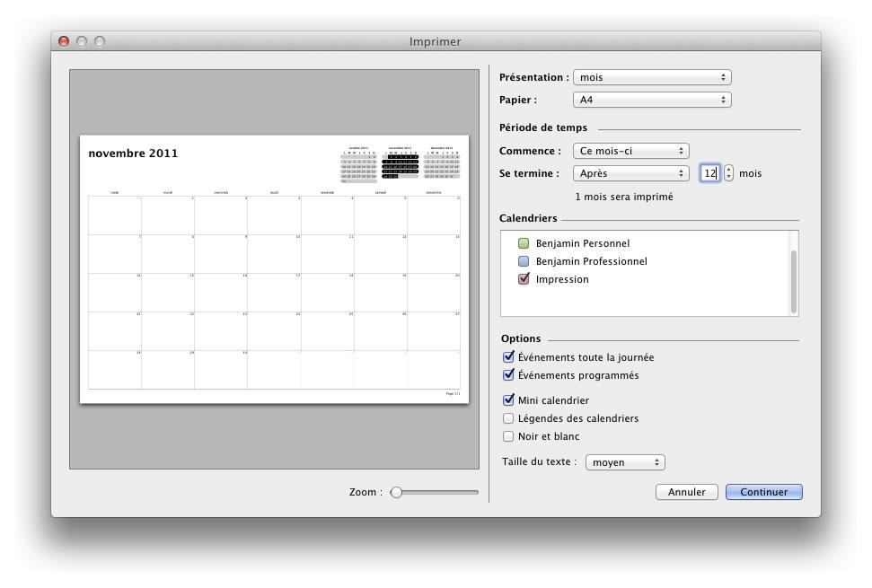Viewport: 872px width, 588px height.
Task: Uncheck Mini calendrier option
Action: [x=506, y=400]
